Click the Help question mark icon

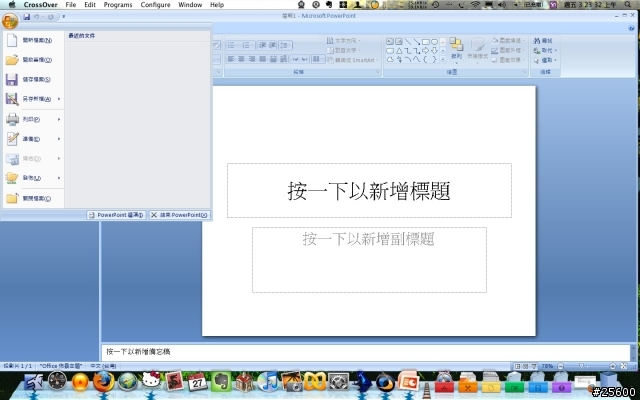(x=632, y=28)
